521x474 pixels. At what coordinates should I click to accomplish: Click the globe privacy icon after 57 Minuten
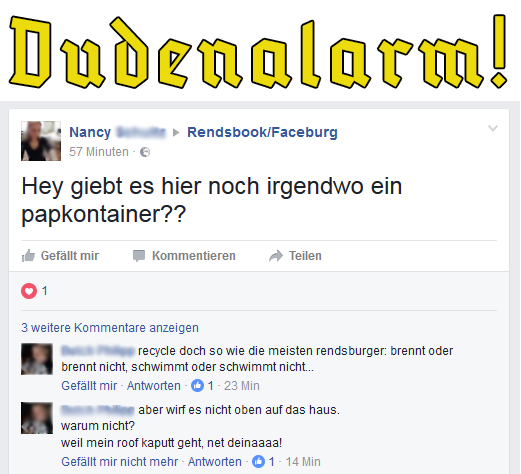click(x=145, y=152)
